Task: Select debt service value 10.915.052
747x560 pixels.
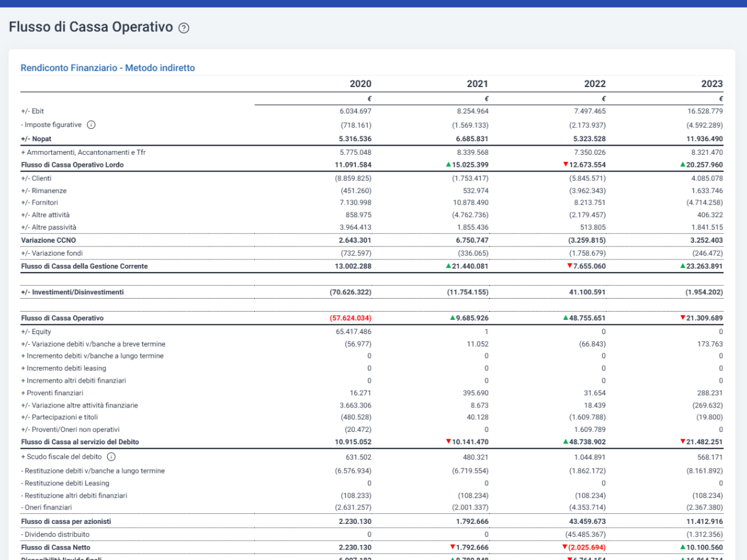Action: [354, 442]
